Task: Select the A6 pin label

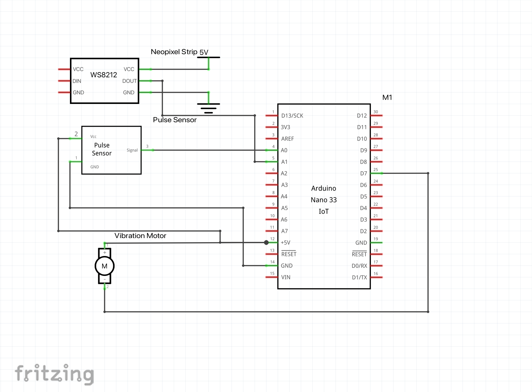Action: [x=284, y=219]
